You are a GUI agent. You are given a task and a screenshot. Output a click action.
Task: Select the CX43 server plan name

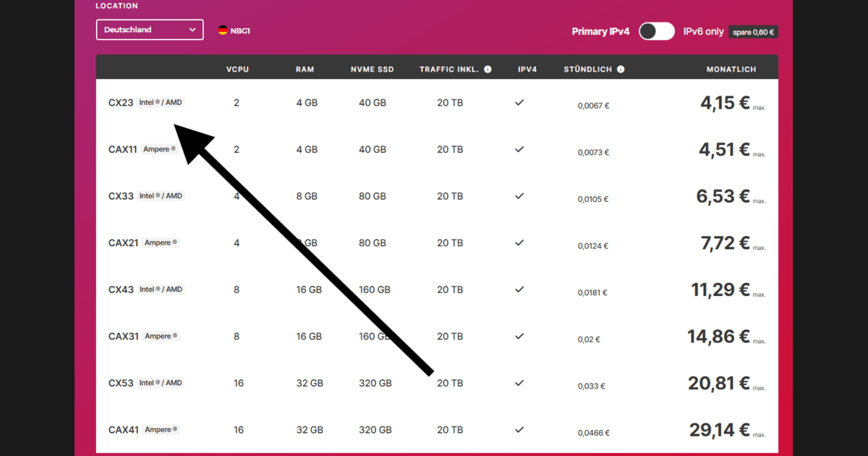coord(121,290)
